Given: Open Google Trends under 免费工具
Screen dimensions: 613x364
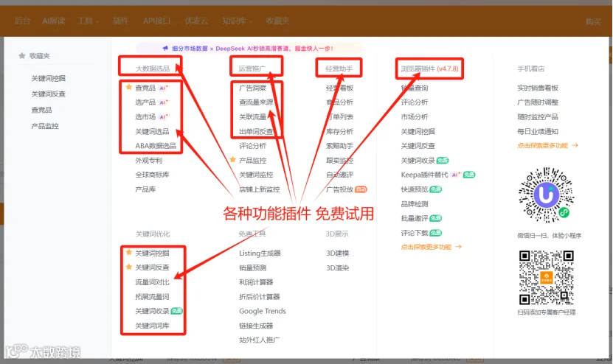Looking at the screenshot, I should click(x=263, y=311).
